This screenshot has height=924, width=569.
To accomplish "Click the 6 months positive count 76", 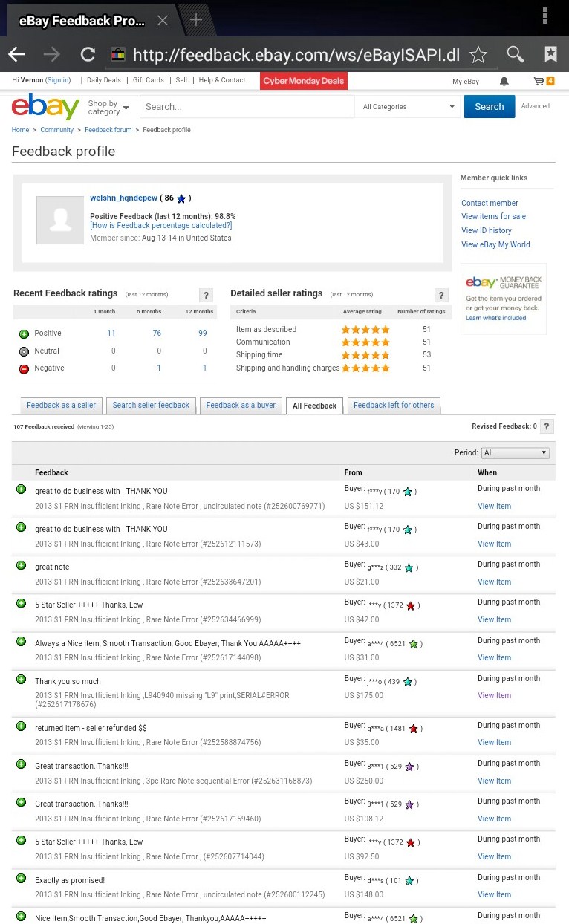I will [157, 334].
